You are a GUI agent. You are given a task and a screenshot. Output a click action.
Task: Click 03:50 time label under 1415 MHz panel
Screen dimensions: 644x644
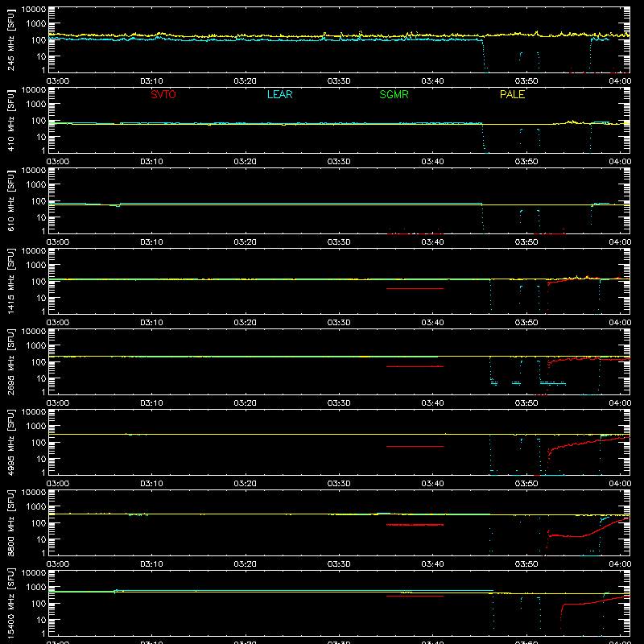pos(526,323)
